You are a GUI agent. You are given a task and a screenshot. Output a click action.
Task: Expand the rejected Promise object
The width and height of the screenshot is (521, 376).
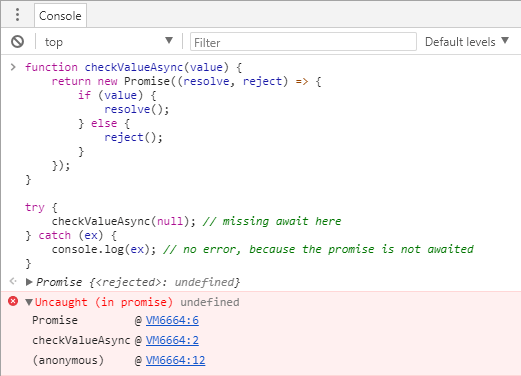pos(29,282)
